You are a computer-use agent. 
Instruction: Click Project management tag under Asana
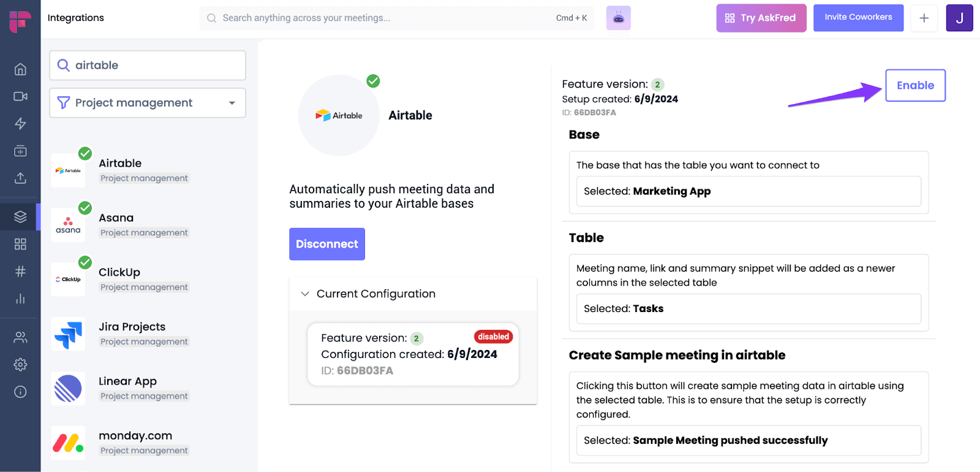point(144,233)
